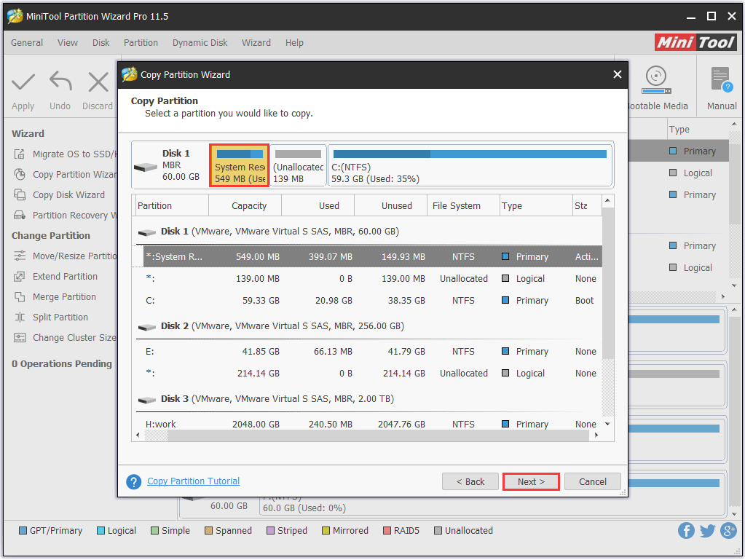Open the Copy Partition Tutorial link
This screenshot has height=560, width=745.
(x=193, y=481)
